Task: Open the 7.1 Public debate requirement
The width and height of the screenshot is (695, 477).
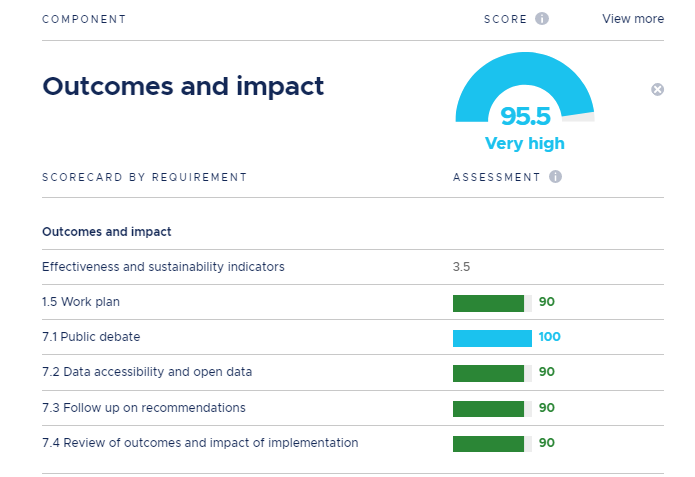Action: [x=91, y=337]
